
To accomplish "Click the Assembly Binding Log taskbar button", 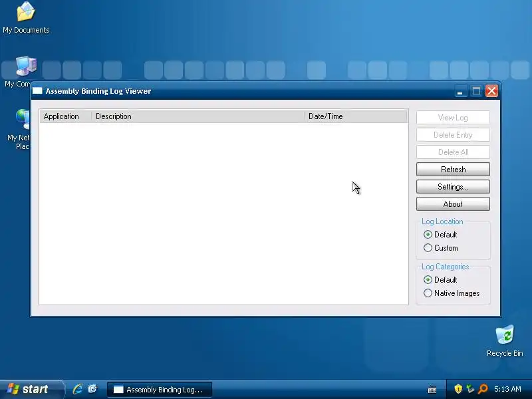I will [160, 390].
